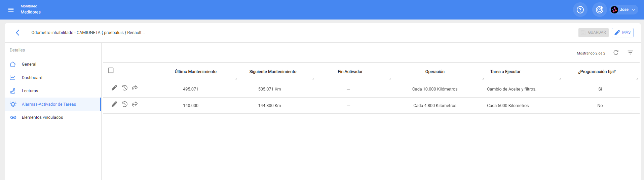This screenshot has width=644, height=180.
Task: Open the hamburger navigation menu
Action: [x=11, y=10]
